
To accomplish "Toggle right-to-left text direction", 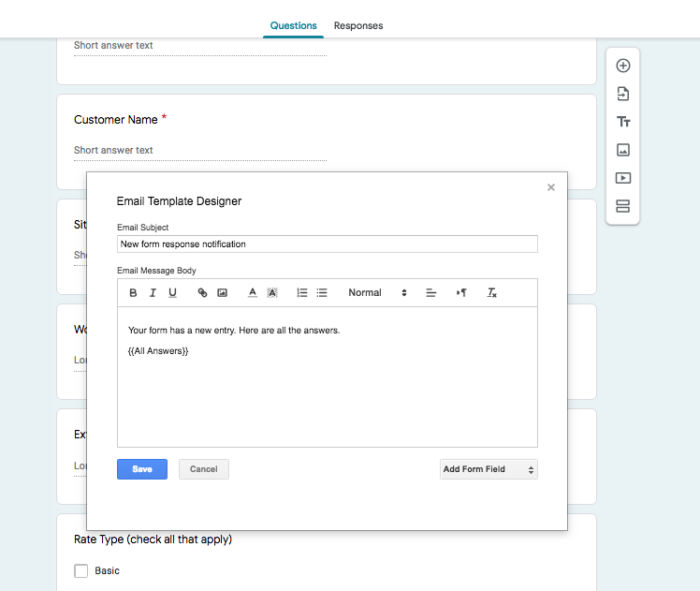I will tap(461, 293).
